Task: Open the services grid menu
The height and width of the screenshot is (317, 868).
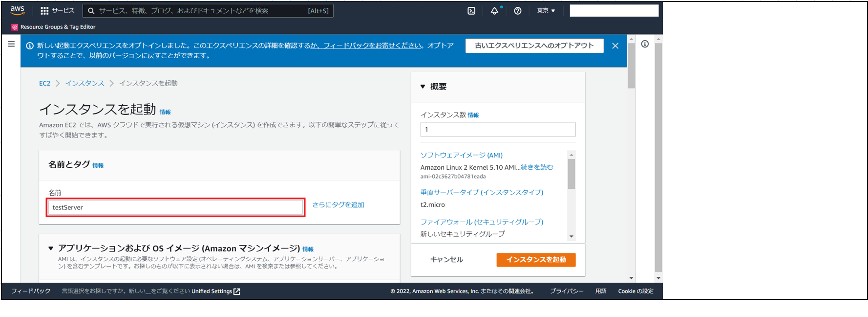Action: pyautogui.click(x=44, y=11)
